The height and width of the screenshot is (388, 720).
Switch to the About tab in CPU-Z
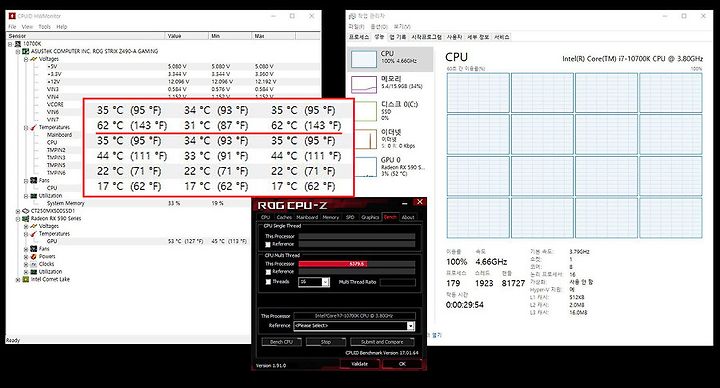(408, 217)
